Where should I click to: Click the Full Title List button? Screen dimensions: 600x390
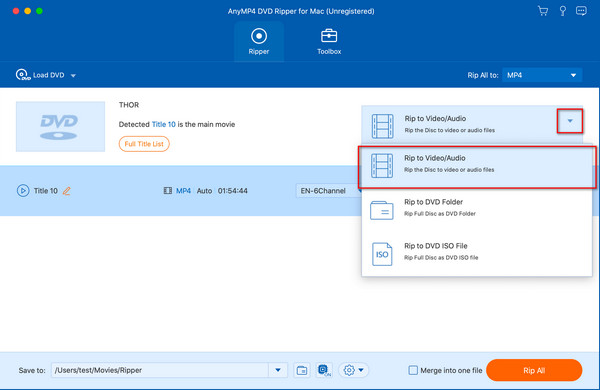tap(144, 144)
